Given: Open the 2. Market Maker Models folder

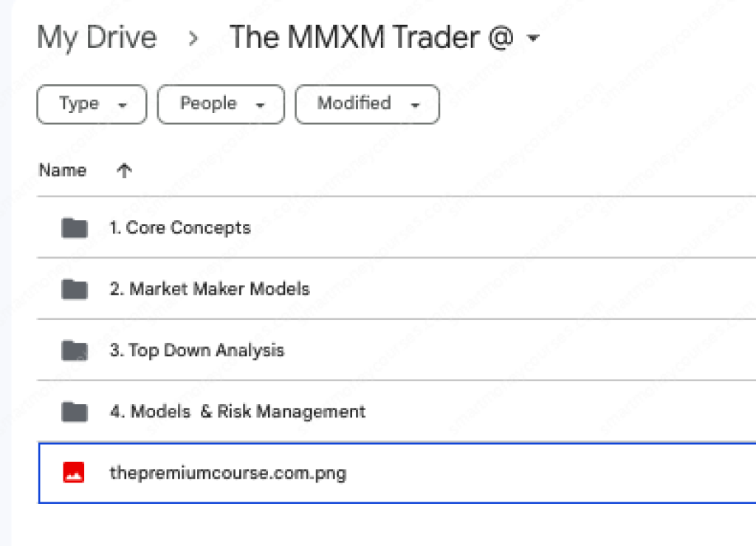Looking at the screenshot, I should [x=210, y=289].
